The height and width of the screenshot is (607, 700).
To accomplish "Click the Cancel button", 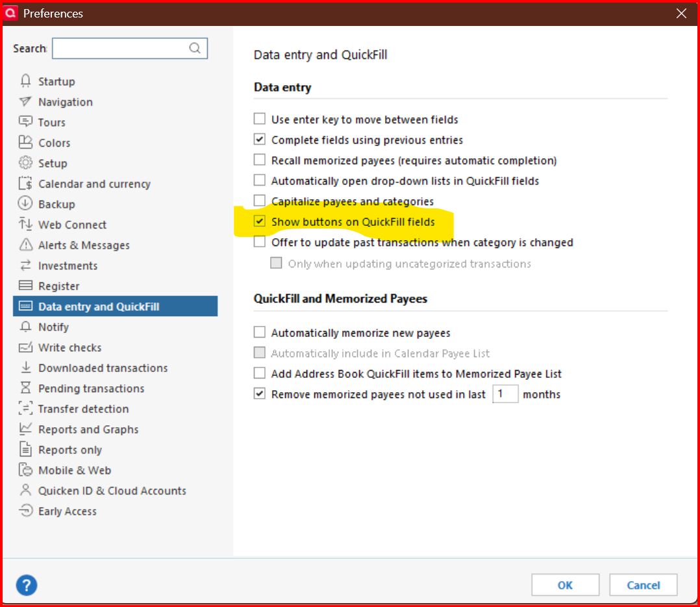I will point(643,585).
